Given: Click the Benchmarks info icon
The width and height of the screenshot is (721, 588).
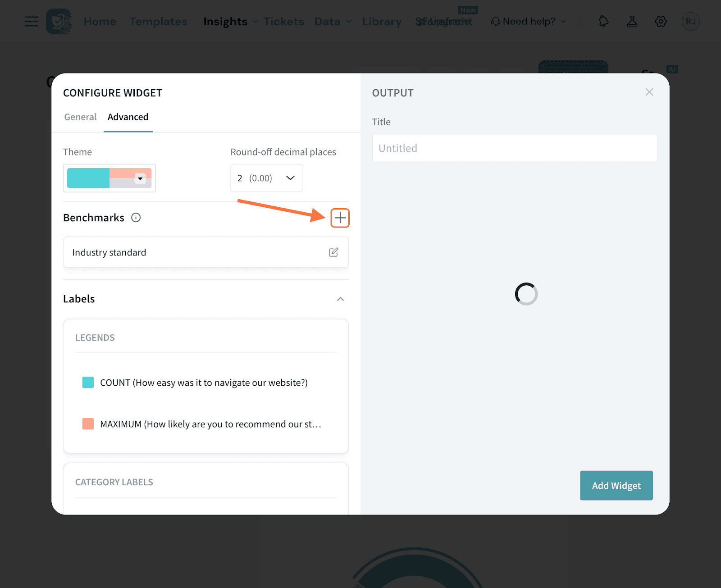Looking at the screenshot, I should click(x=136, y=218).
